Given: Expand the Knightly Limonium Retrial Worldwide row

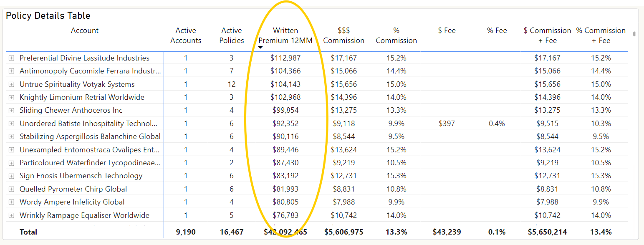Looking at the screenshot, I should (x=11, y=97).
